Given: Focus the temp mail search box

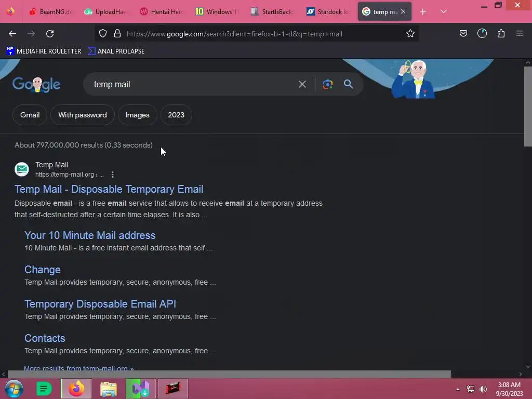Looking at the screenshot, I should [193, 84].
